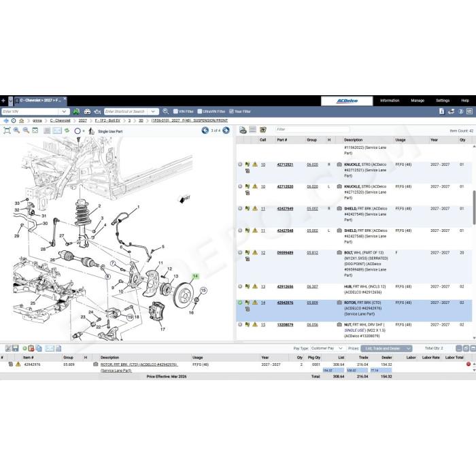Viewport: 476px width, 476px height.
Task: Click the info document icon in top toolbar
Action: click(x=442, y=112)
